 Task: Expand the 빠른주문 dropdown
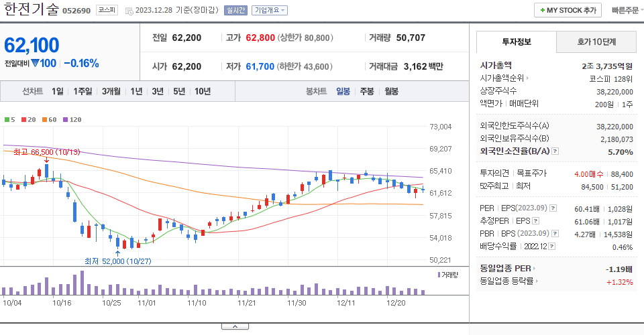627,10
